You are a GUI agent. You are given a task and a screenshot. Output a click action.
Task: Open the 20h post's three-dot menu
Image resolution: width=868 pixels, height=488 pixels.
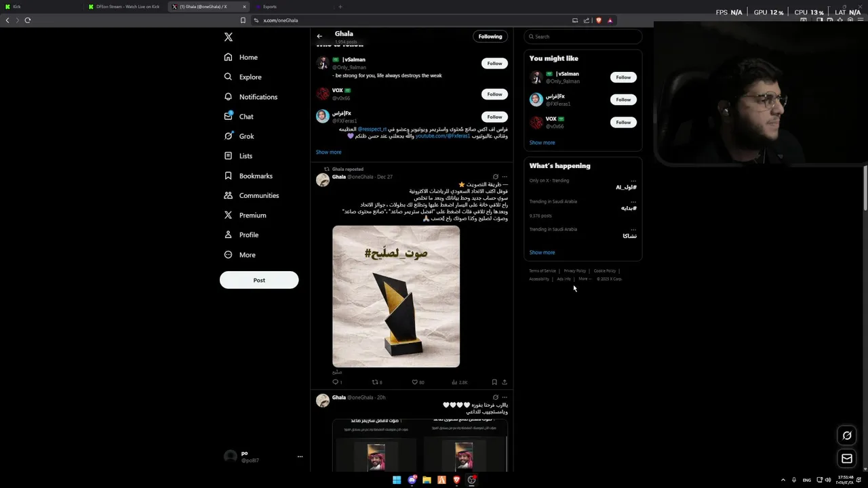[505, 397]
